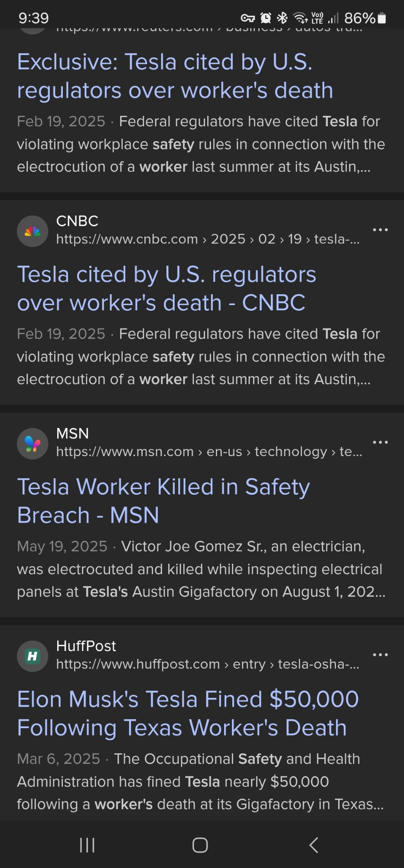Tap the battery indicator icon

(x=381, y=18)
